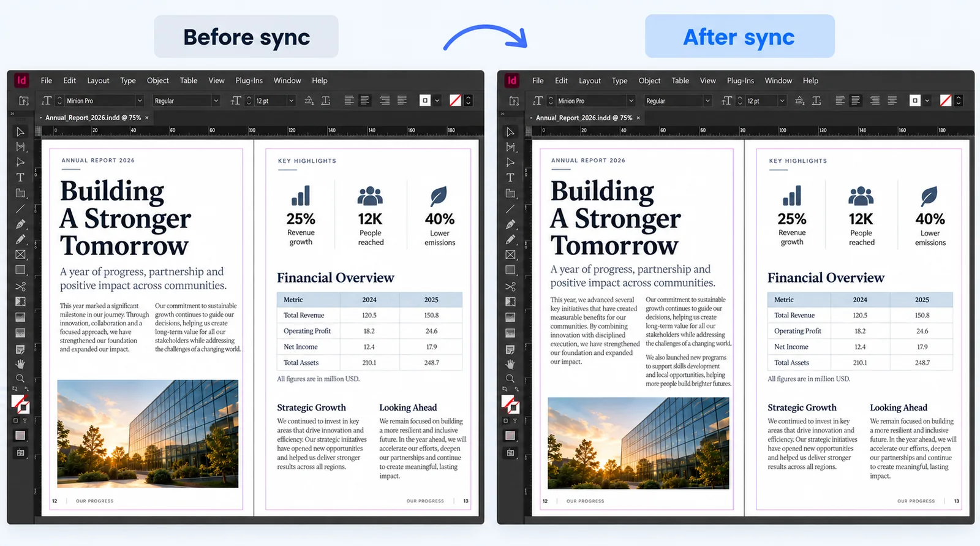Screen dimensions: 980x546
Task: Select the Hand tool in the After sync toolbox
Action: (x=510, y=364)
